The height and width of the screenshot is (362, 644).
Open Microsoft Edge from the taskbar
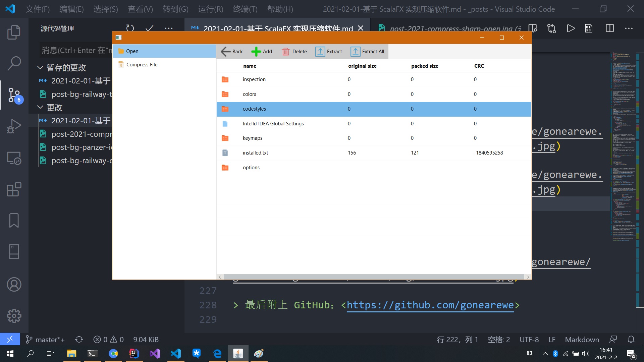(x=217, y=354)
